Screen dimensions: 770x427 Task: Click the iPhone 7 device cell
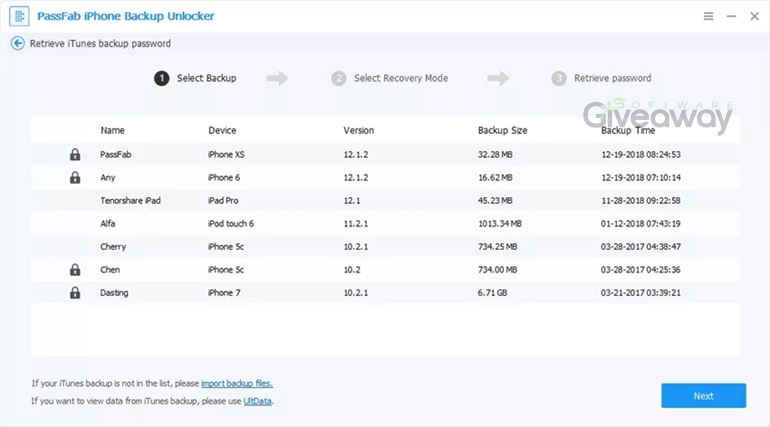(224, 293)
